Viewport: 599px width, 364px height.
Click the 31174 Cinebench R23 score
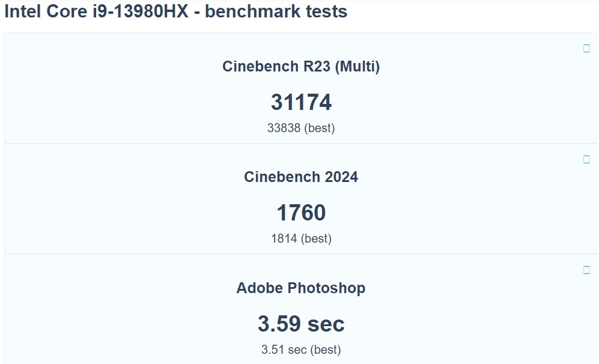pyautogui.click(x=301, y=102)
